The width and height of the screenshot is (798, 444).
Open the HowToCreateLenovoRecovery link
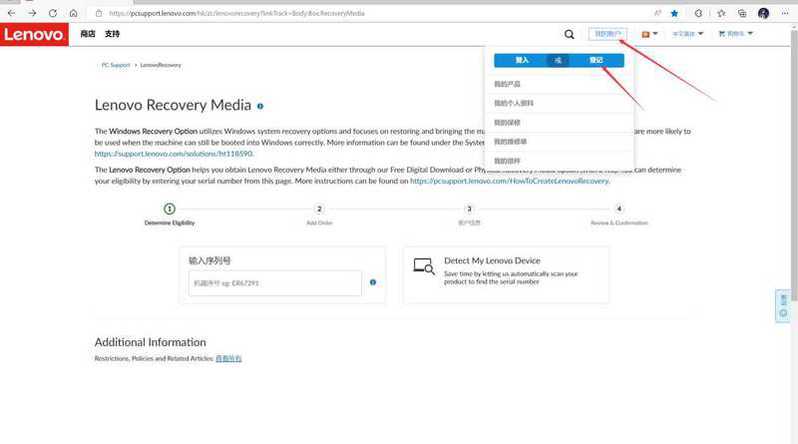click(x=509, y=181)
